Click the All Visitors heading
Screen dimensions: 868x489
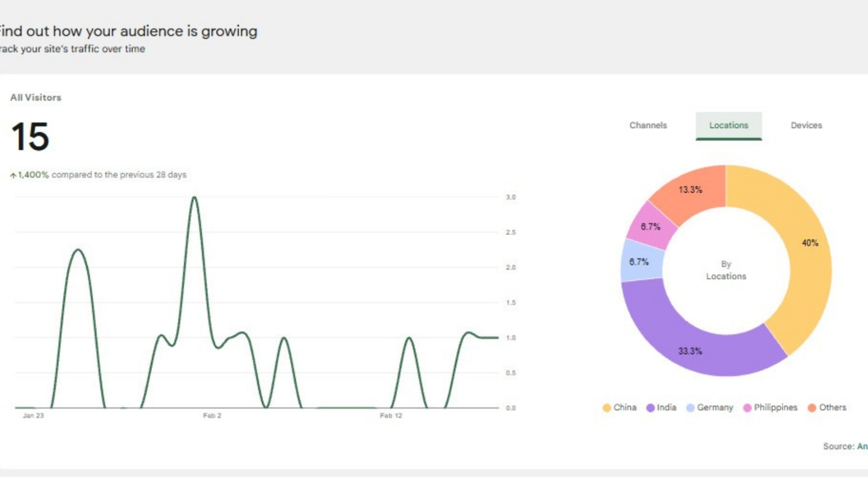click(x=36, y=97)
